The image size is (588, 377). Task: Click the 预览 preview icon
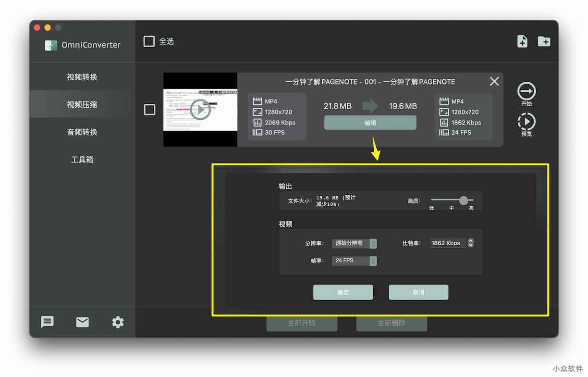[x=527, y=122]
